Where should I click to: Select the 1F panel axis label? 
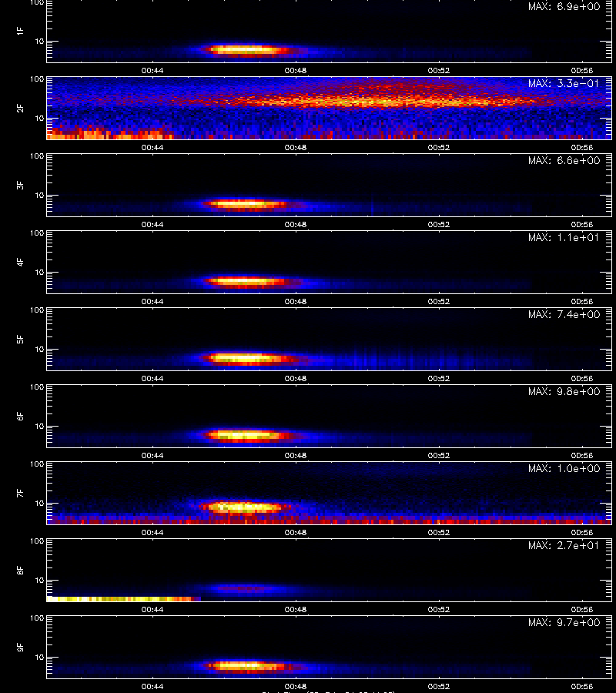20,31
